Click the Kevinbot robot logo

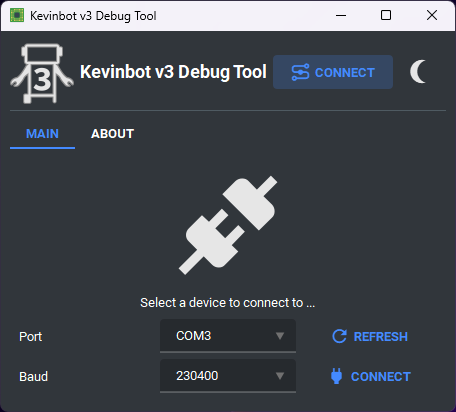tap(42, 73)
